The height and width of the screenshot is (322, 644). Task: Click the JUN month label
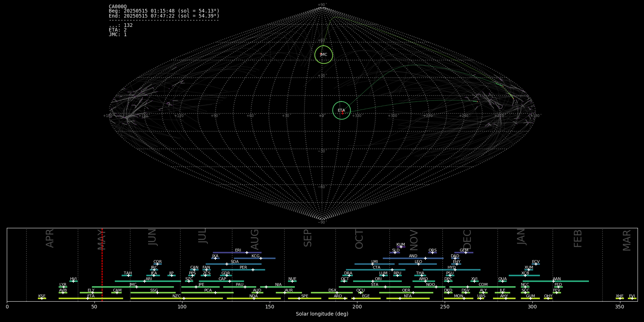click(152, 237)
